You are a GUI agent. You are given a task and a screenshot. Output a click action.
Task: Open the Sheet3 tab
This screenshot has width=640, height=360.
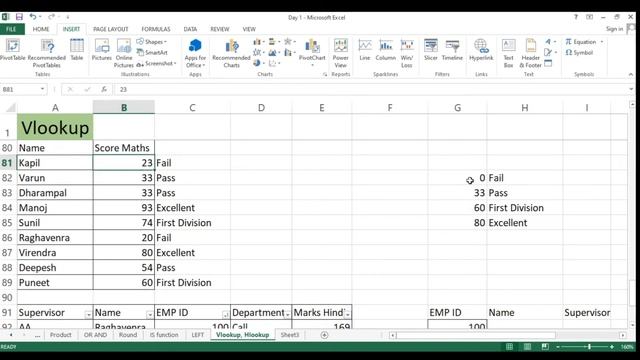pyautogui.click(x=290, y=335)
